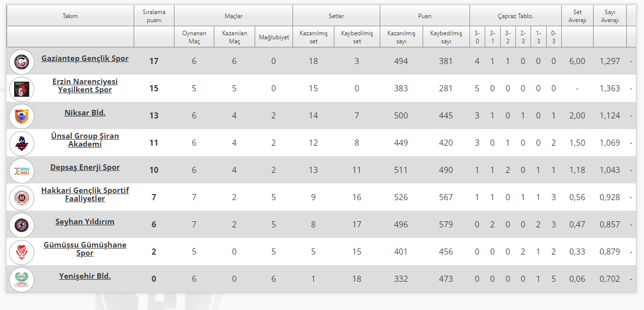The width and height of the screenshot is (644, 310).
Task: Click the Niksar Bld. team logo
Action: [22, 116]
